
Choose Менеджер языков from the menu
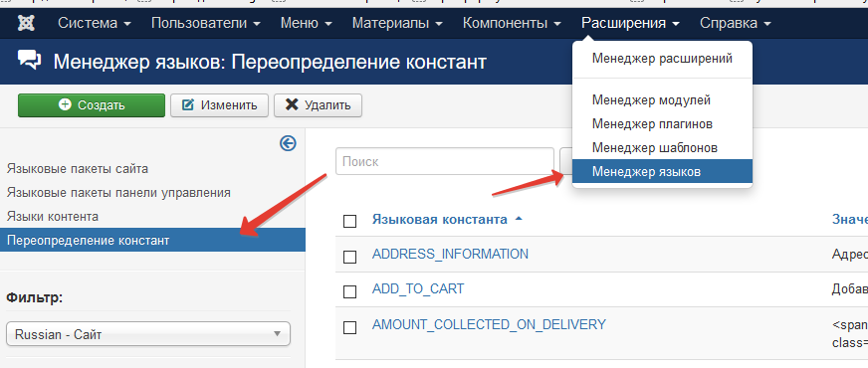[x=662, y=171]
